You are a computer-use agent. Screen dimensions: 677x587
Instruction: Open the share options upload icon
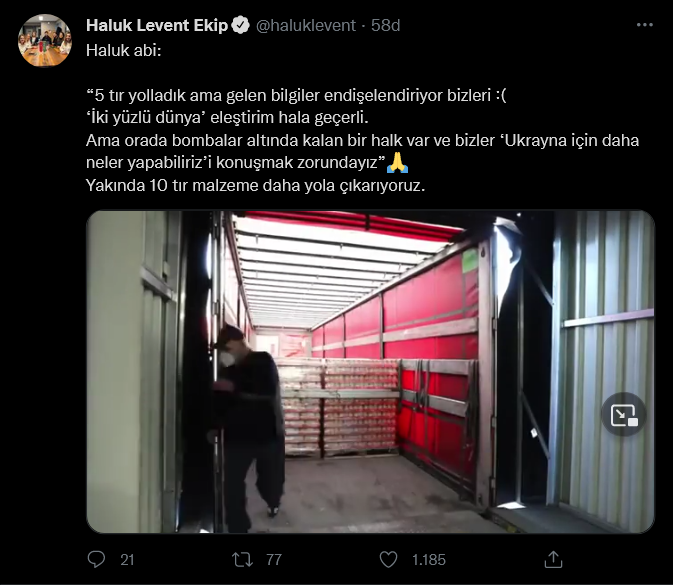[553, 560]
